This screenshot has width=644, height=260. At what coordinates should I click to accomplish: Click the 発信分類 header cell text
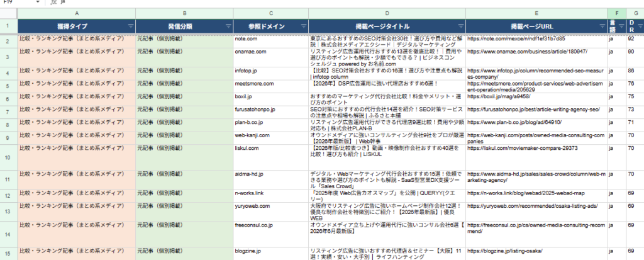click(x=180, y=26)
